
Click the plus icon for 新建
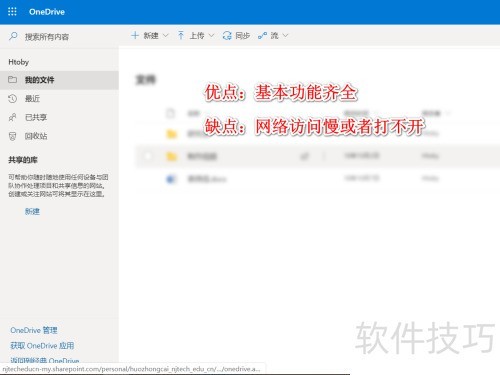(x=135, y=35)
